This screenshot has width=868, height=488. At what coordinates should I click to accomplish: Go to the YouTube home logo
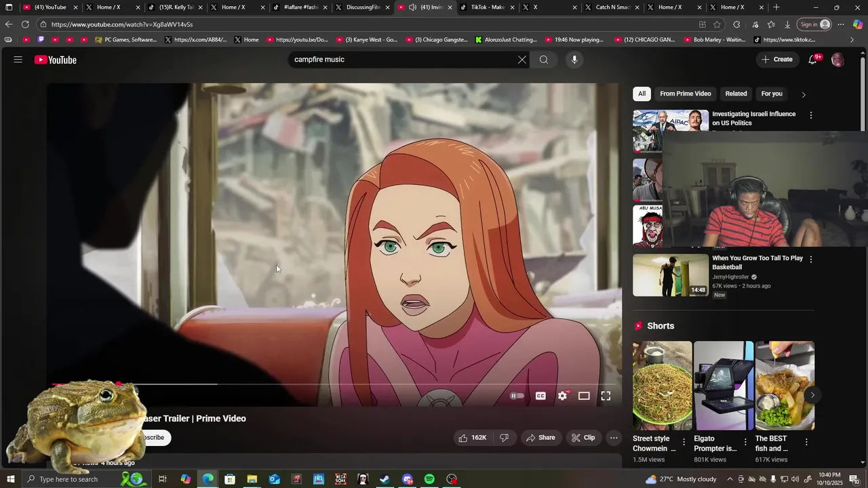[56, 60]
